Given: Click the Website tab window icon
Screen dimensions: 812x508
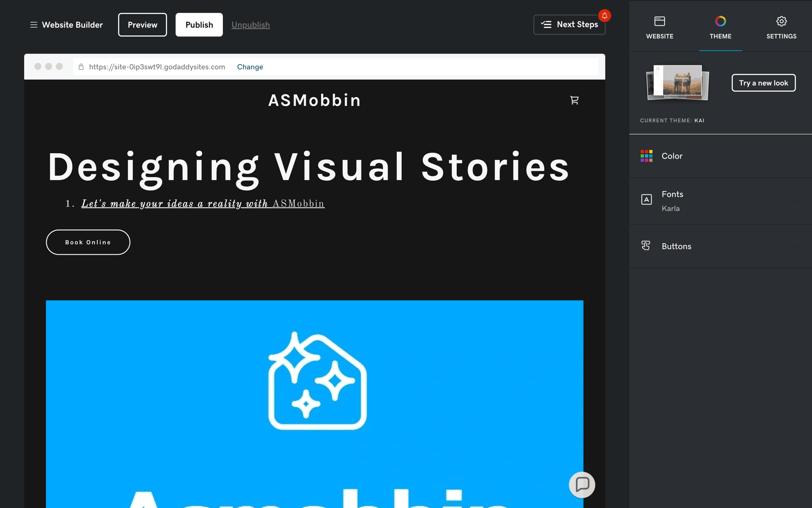Looking at the screenshot, I should click(660, 21).
